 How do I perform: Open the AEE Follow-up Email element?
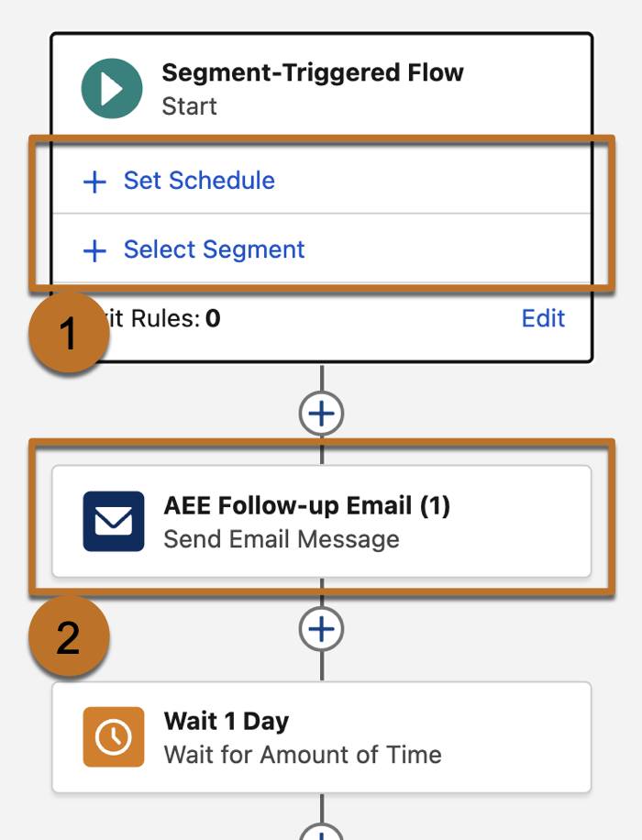tap(321, 520)
